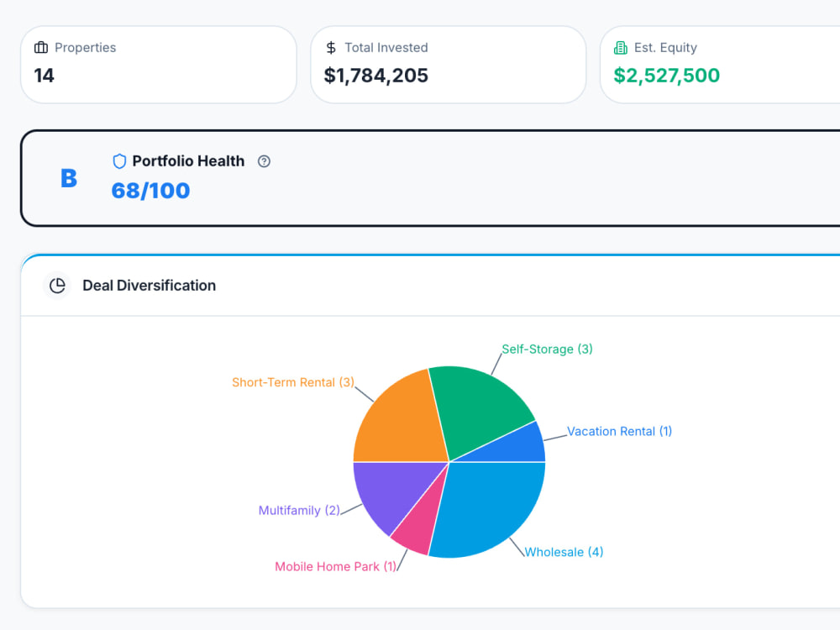The image size is (840, 630).
Task: Click the Self-Storage (3) chart label
Action: click(547, 349)
